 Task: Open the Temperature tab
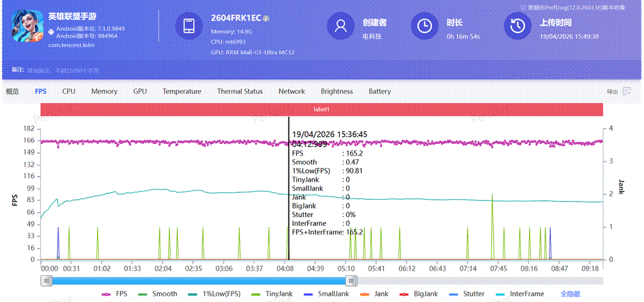coord(182,91)
